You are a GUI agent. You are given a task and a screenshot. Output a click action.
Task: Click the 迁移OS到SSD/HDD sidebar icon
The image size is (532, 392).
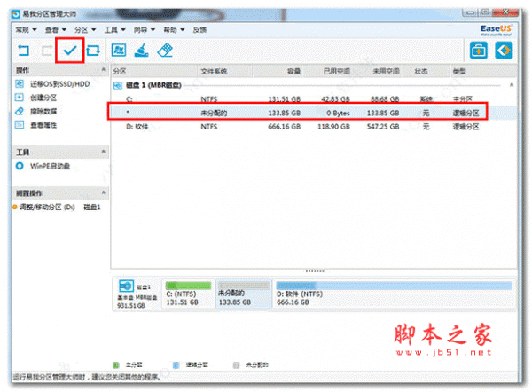pyautogui.click(x=20, y=84)
